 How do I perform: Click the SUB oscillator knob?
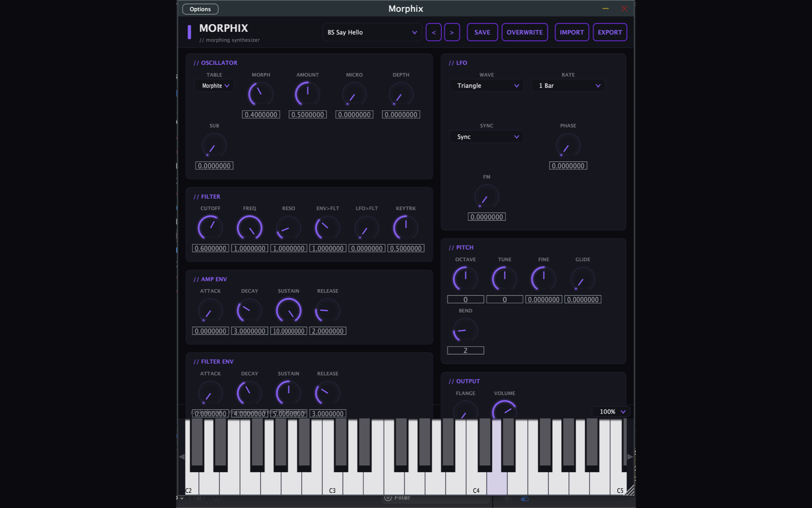[x=214, y=145]
